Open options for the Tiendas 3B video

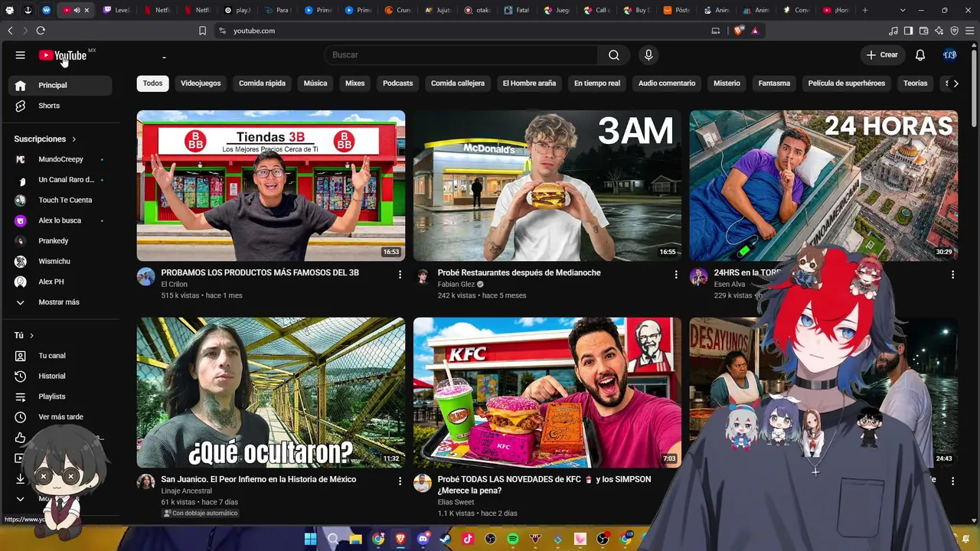coord(400,274)
